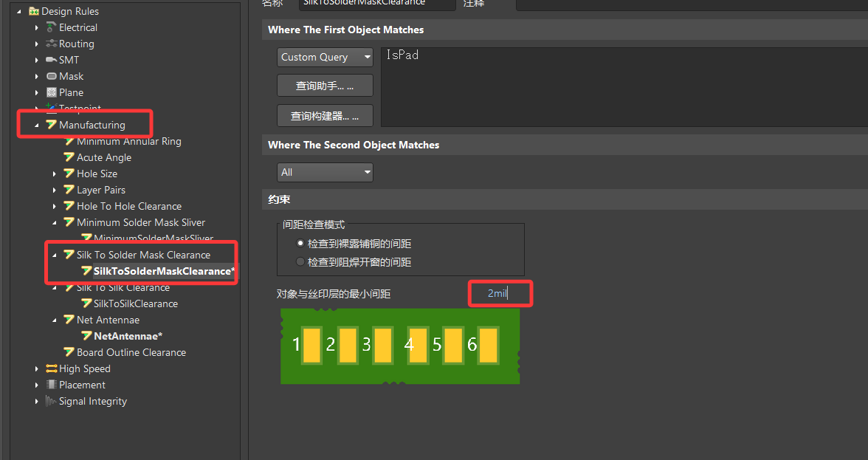
Task: Open the Custom Query dropdown
Action: [x=325, y=57]
